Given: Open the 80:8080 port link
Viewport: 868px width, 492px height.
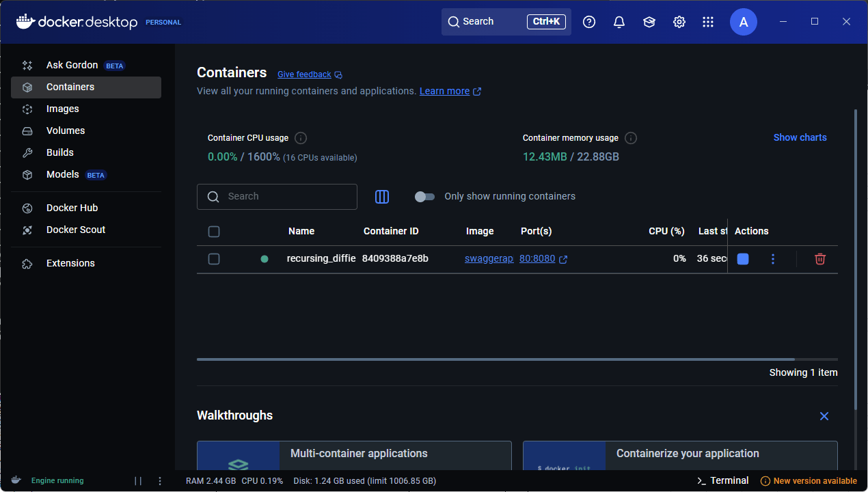Looking at the screenshot, I should 537,259.
